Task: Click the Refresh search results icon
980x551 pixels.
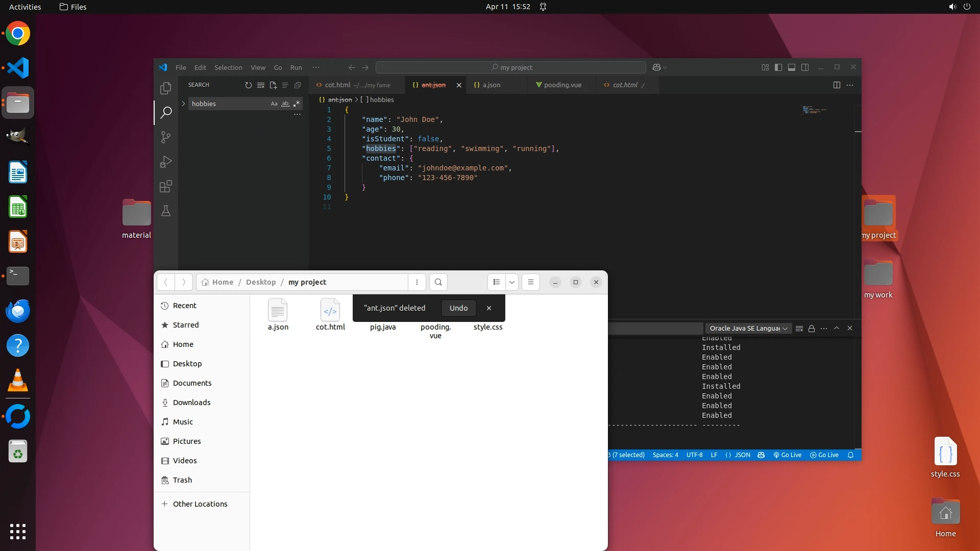Action: (x=248, y=85)
